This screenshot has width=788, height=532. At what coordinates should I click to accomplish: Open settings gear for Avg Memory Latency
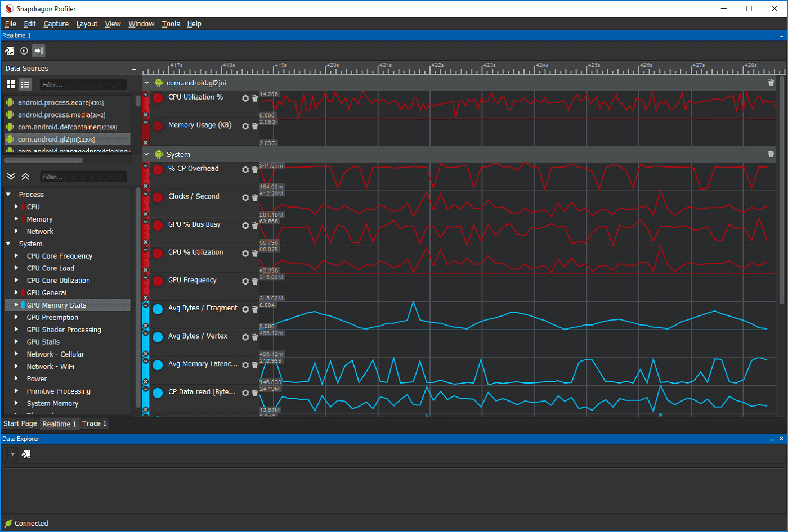point(245,365)
